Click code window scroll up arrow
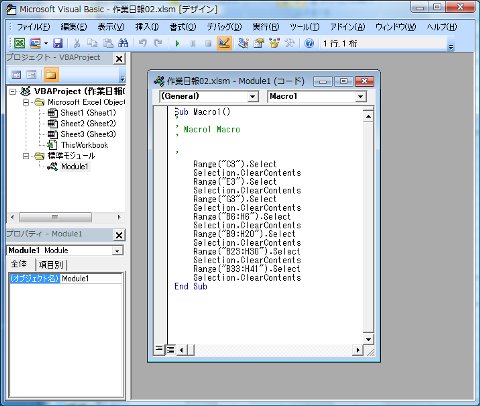The image size is (480, 406). (368, 116)
